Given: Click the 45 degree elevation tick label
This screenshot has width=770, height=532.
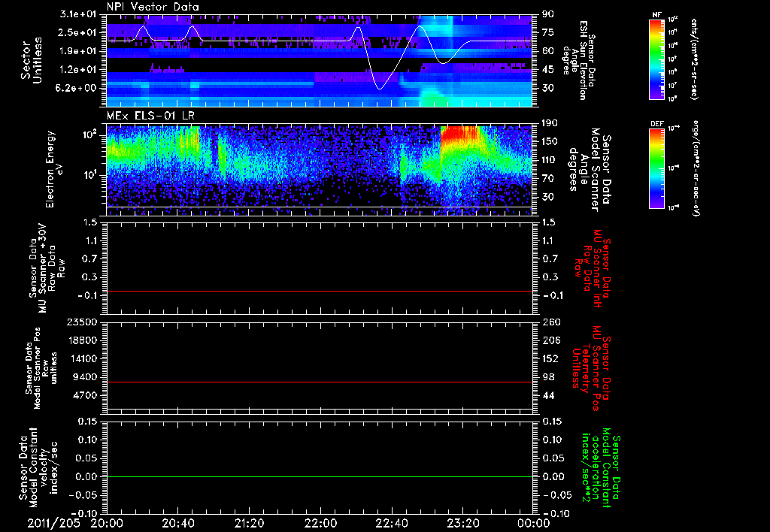Looking at the screenshot, I should [548, 70].
